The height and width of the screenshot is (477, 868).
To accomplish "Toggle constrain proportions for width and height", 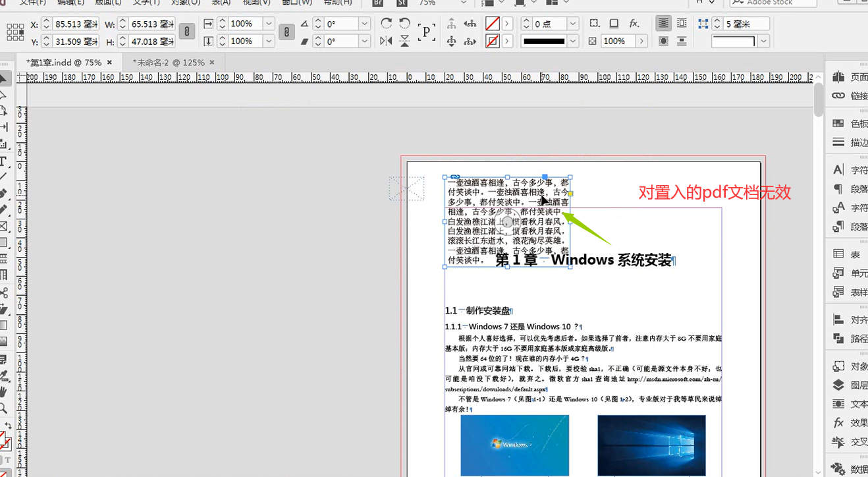I will (x=188, y=32).
